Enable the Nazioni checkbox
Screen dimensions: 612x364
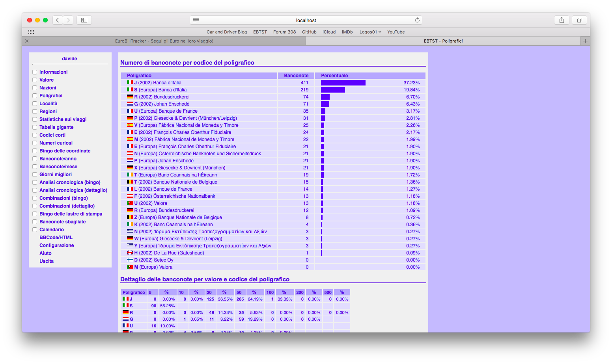point(35,88)
